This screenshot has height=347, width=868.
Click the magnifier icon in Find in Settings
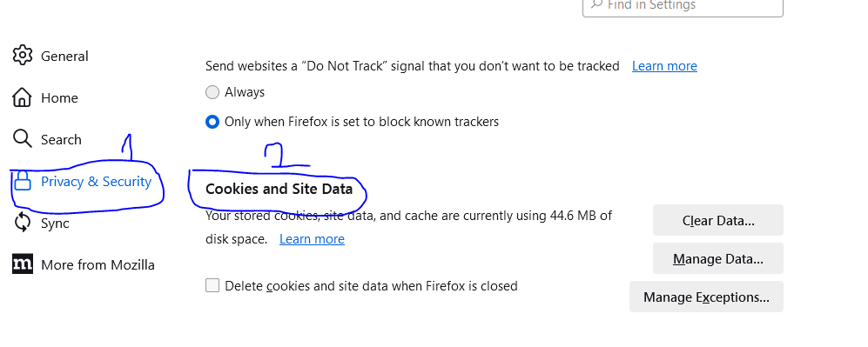click(x=596, y=3)
